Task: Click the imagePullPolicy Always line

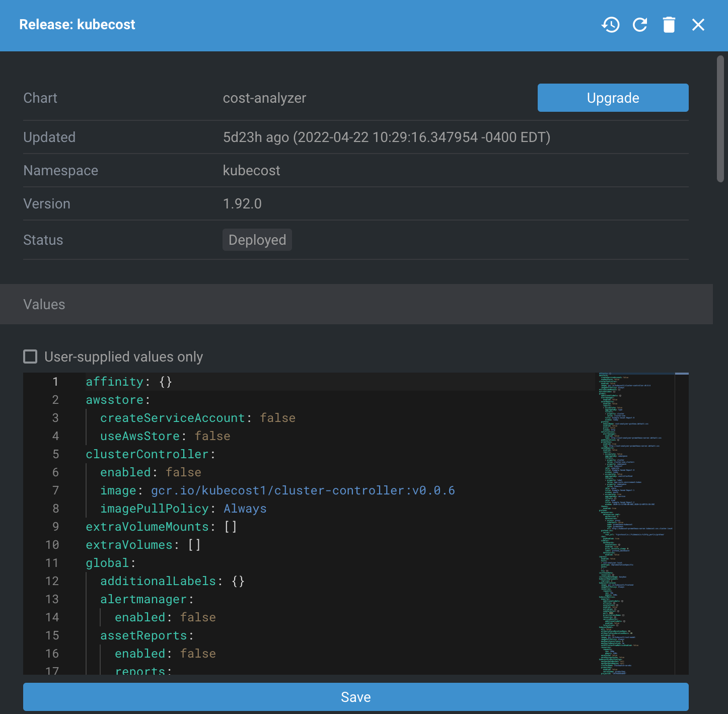Action: click(183, 509)
